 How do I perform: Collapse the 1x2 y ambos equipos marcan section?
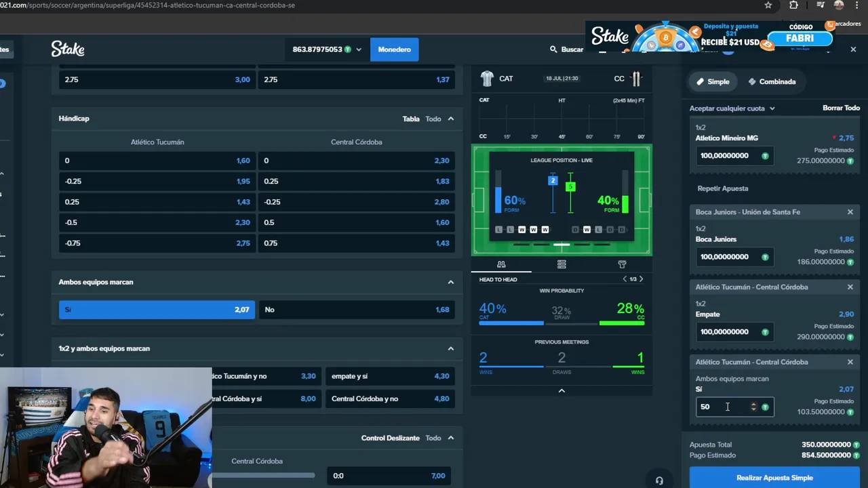click(450, 348)
